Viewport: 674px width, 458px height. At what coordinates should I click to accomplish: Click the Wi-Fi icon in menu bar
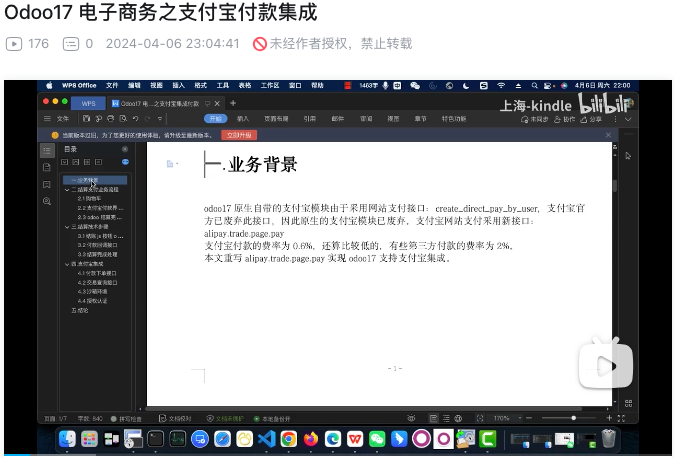[x=501, y=86]
